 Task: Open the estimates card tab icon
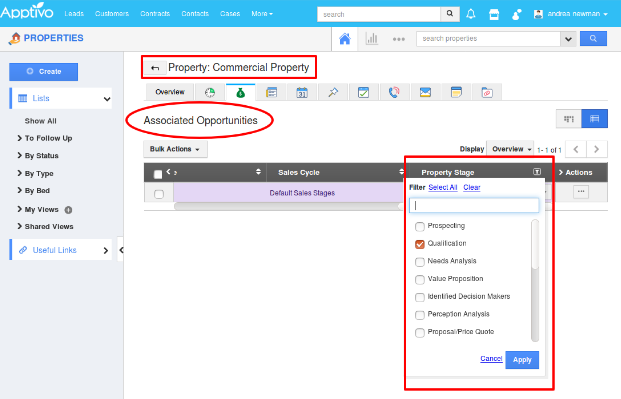point(271,92)
